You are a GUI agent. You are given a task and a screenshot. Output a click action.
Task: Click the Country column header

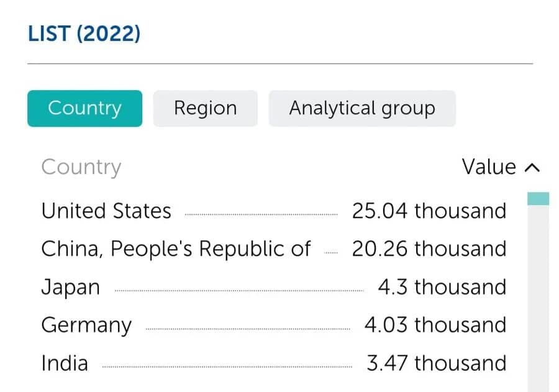click(x=81, y=167)
